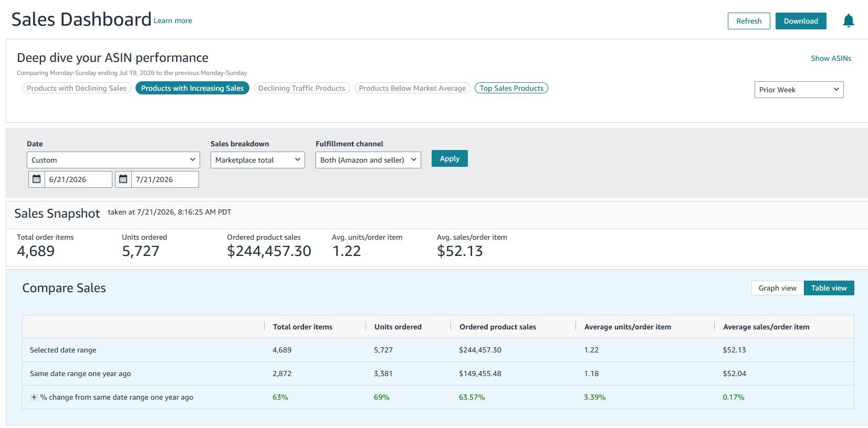This screenshot has height=428, width=868.
Task: Toggle Products with Increasing Sales filter
Action: [x=192, y=88]
